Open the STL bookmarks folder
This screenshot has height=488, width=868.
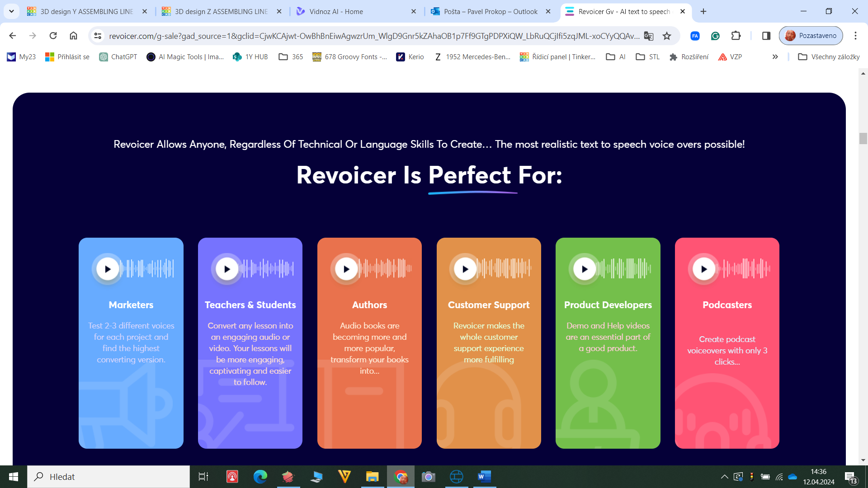pos(648,57)
